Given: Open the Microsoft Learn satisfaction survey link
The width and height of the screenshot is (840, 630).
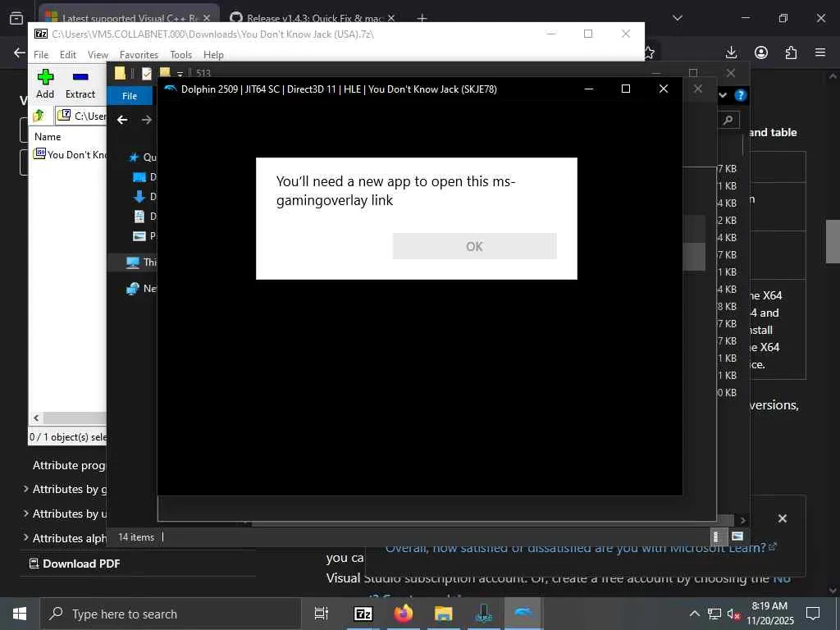Looking at the screenshot, I should [x=582, y=548].
